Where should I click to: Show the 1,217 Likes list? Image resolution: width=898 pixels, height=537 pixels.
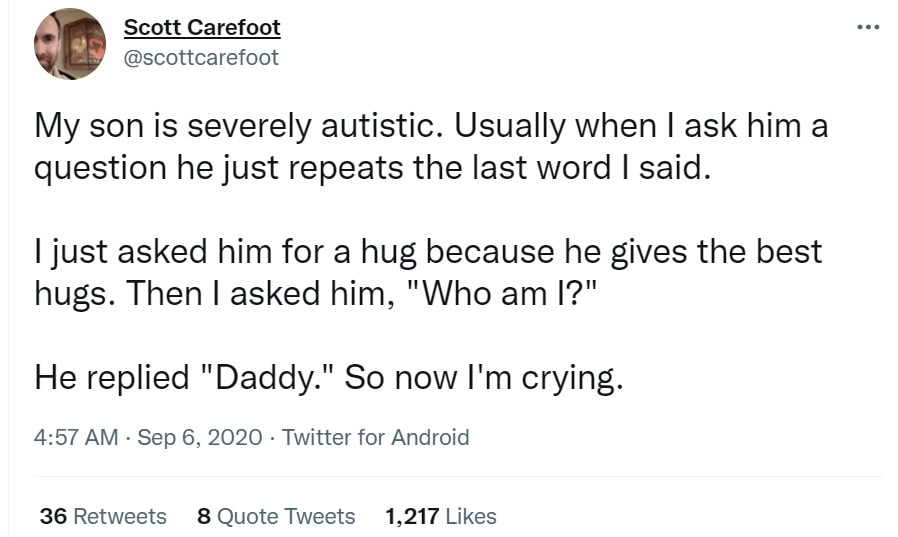click(x=441, y=516)
